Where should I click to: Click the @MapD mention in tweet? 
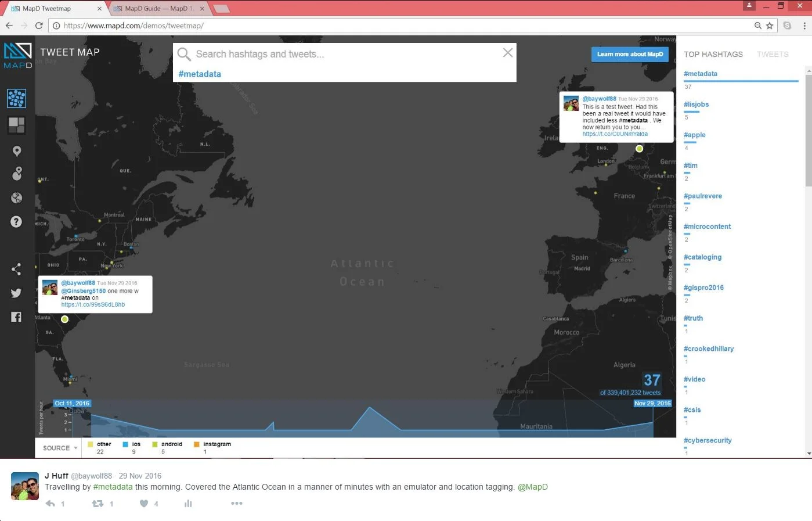533,487
